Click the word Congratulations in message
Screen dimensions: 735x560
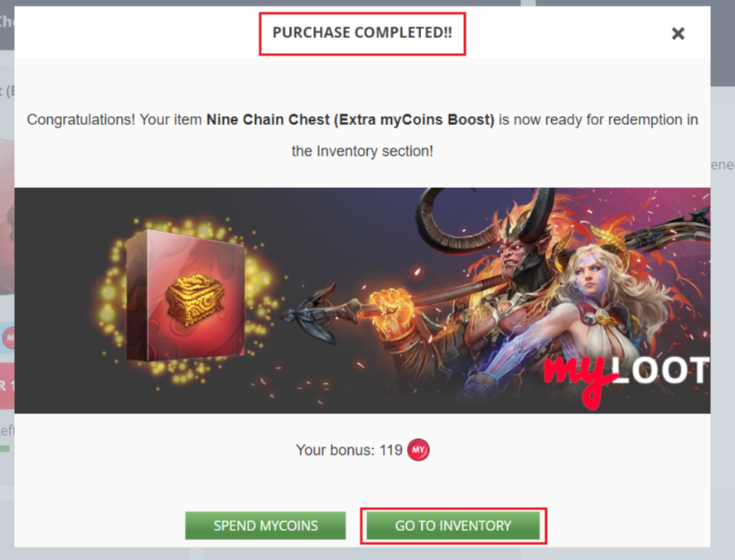click(x=80, y=119)
